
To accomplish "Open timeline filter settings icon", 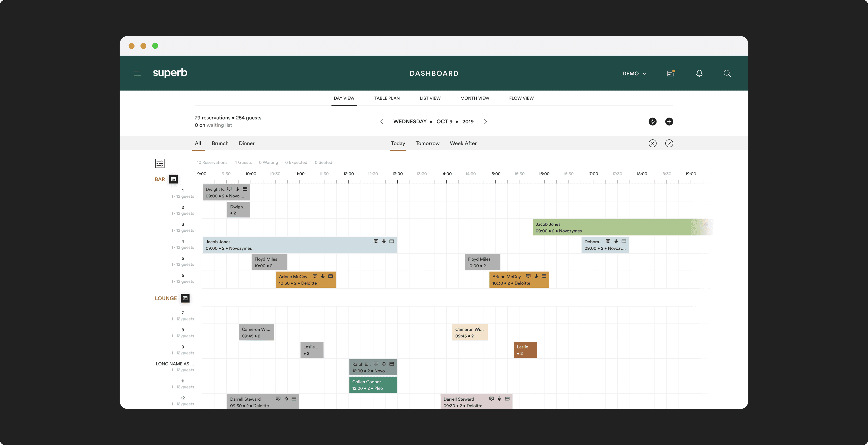I will (160, 163).
